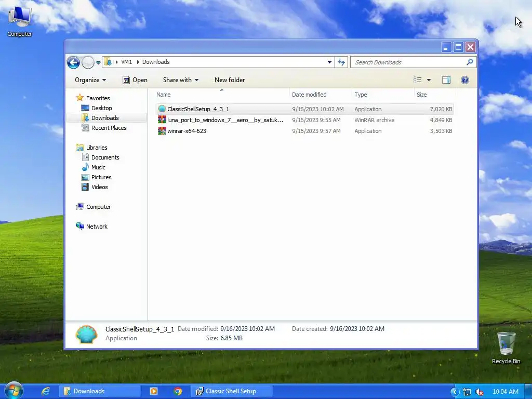Click the icon of winrar-x64-623

[x=162, y=130]
